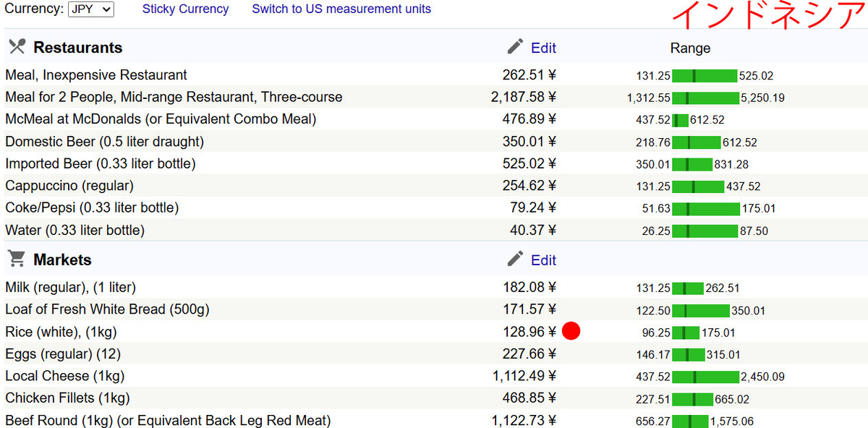Click the 40.37 ¥ water price
The height and width of the screenshot is (428, 868).
tap(533, 231)
